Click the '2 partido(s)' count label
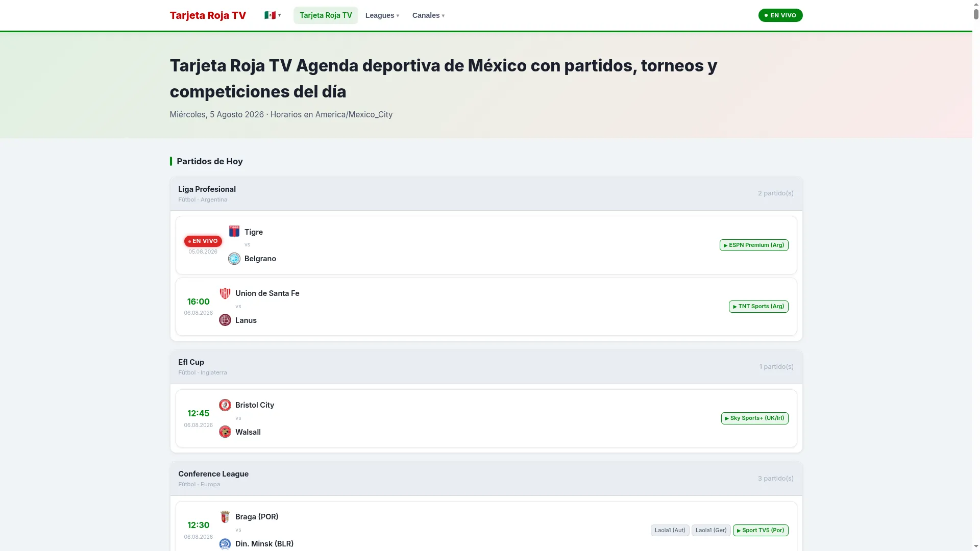The height and width of the screenshot is (551, 980). click(775, 193)
